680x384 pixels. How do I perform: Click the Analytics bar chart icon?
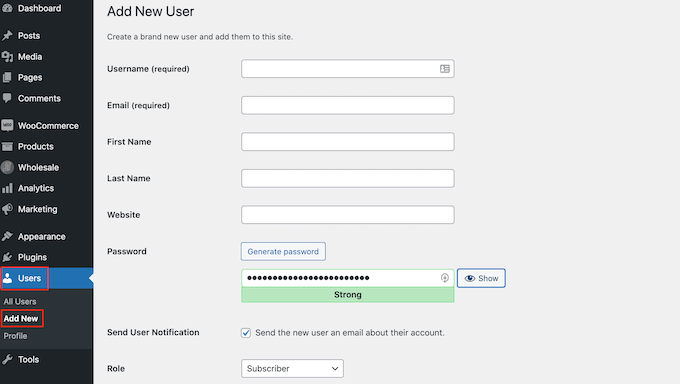point(7,188)
